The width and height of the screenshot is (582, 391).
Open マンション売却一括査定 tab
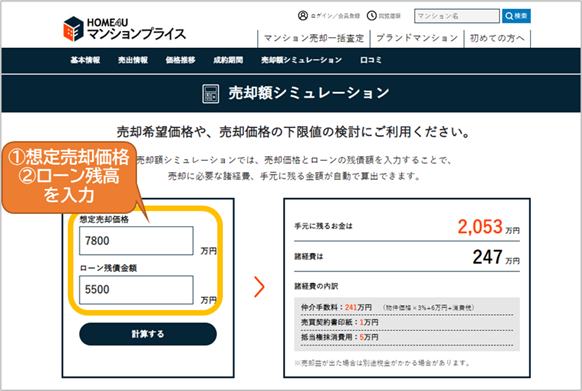click(314, 38)
